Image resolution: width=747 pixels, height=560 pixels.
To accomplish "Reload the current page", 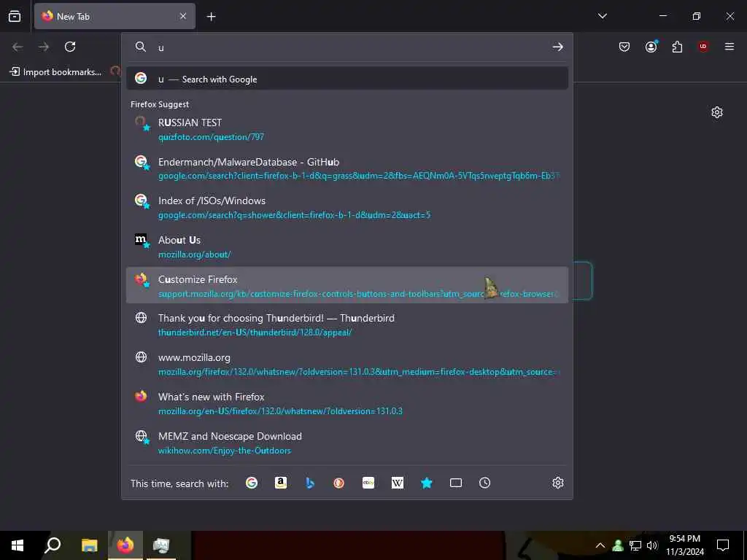I will (x=70, y=47).
